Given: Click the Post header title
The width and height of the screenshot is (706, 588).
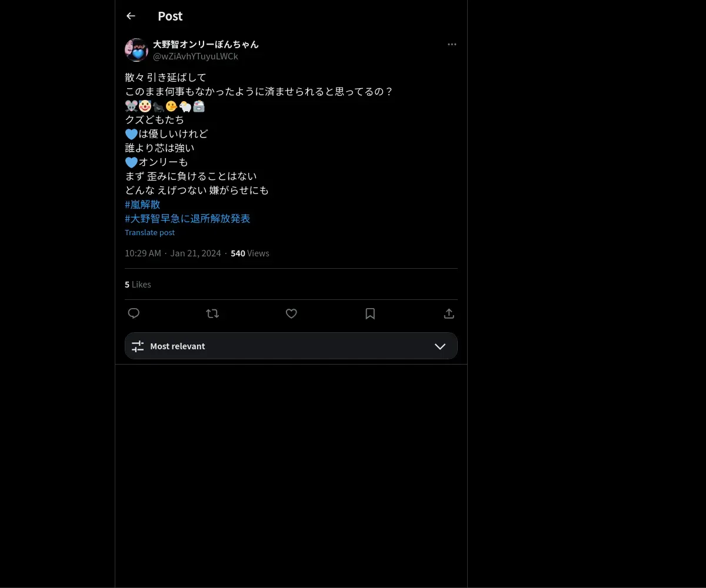Looking at the screenshot, I should [x=170, y=16].
